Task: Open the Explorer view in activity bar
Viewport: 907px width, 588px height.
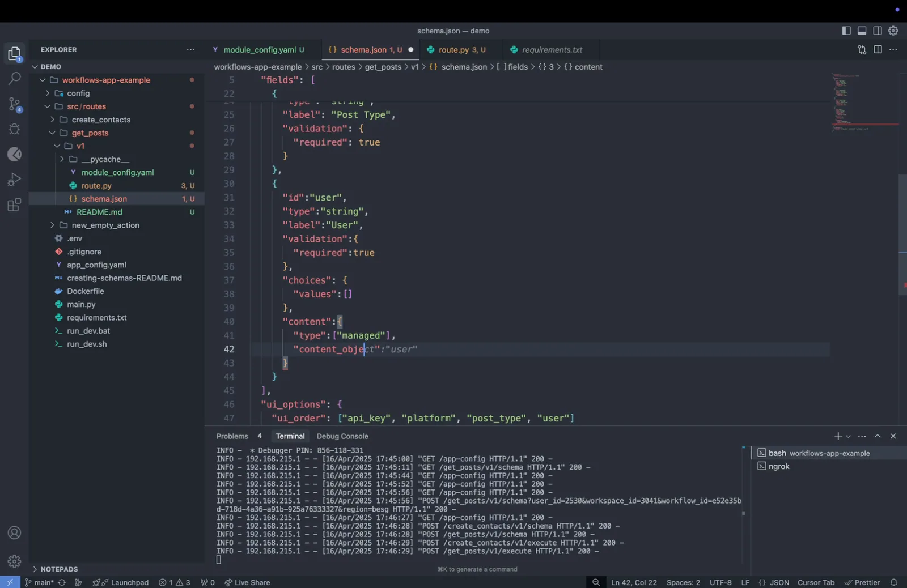Action: (14, 53)
